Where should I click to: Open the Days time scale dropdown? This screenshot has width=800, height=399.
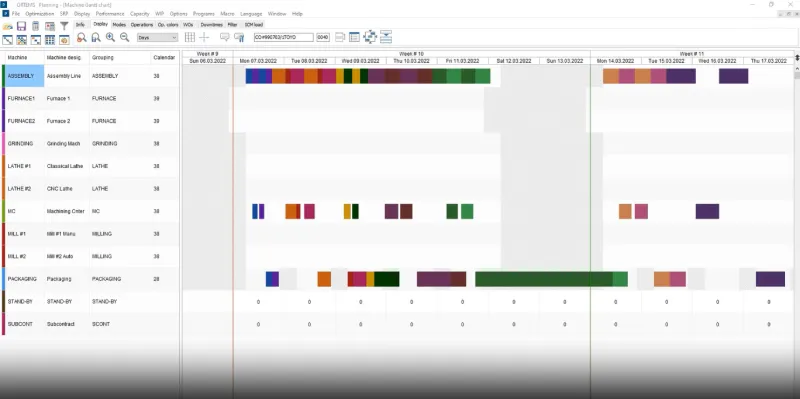point(157,37)
